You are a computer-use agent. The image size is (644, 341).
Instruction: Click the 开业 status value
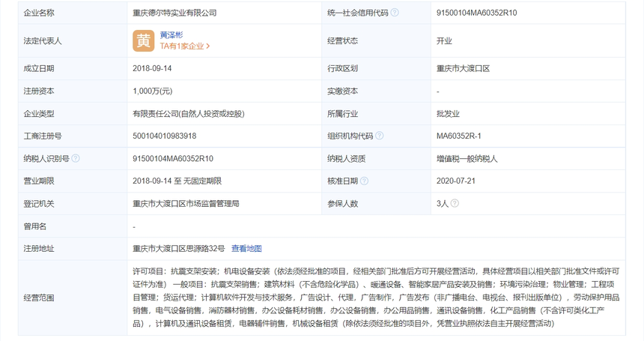(444, 40)
